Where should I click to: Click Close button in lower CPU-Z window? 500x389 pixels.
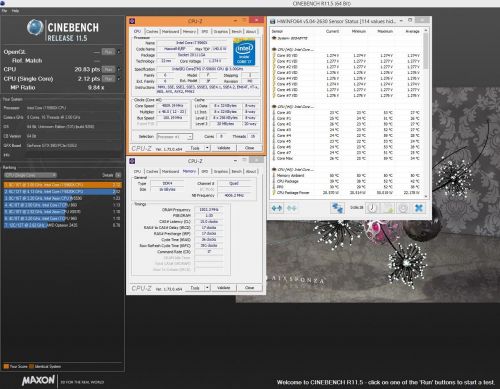pyautogui.click(x=250, y=288)
